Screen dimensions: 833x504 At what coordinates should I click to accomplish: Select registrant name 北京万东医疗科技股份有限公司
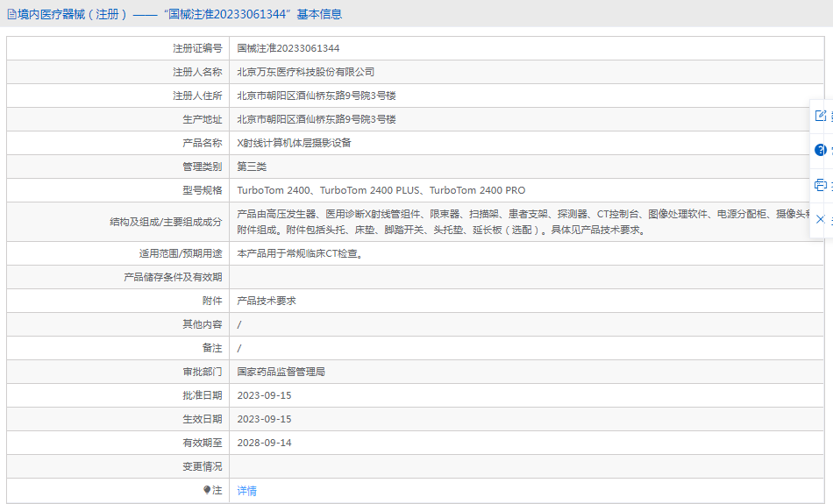305,72
